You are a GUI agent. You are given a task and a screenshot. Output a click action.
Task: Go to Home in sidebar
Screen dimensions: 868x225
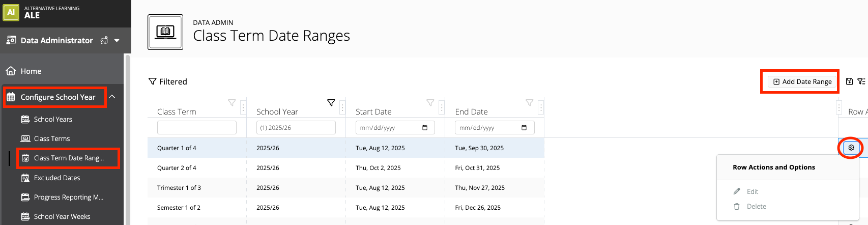pos(31,71)
